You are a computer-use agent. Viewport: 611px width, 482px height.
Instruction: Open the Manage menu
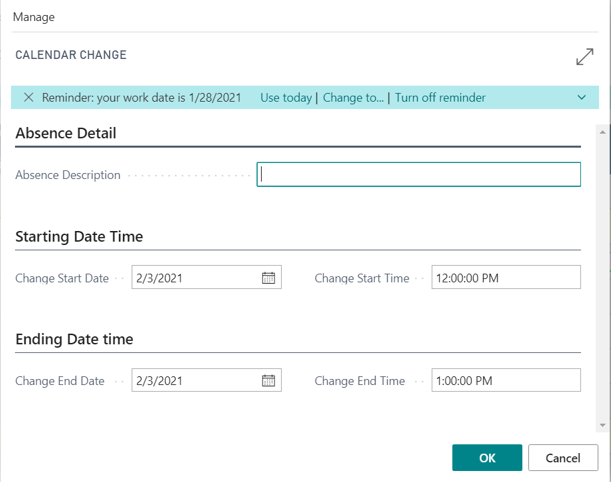coord(34,17)
